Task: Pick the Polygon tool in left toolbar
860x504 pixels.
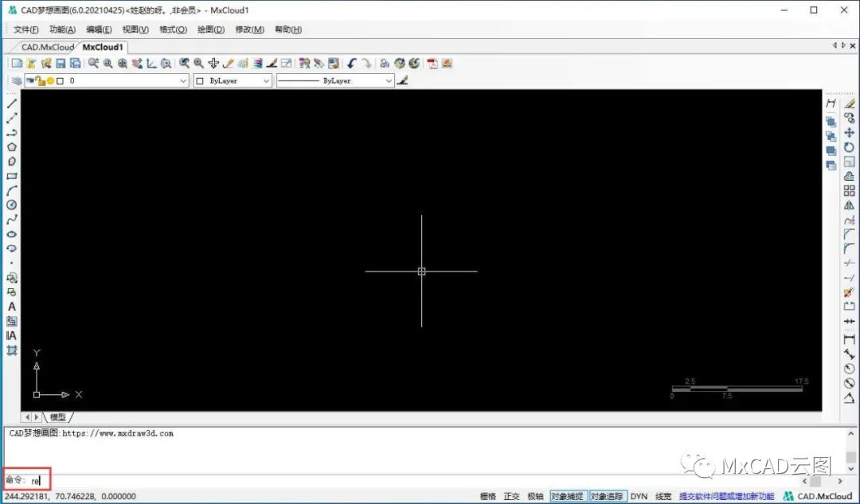Action: tap(12, 147)
